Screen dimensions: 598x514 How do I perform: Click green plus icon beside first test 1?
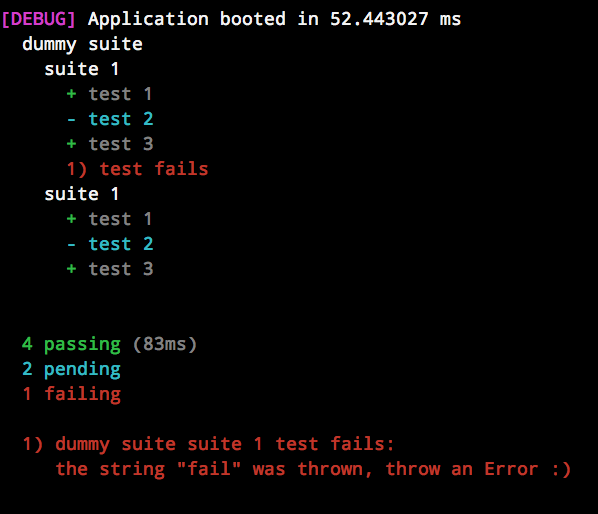(x=71, y=94)
